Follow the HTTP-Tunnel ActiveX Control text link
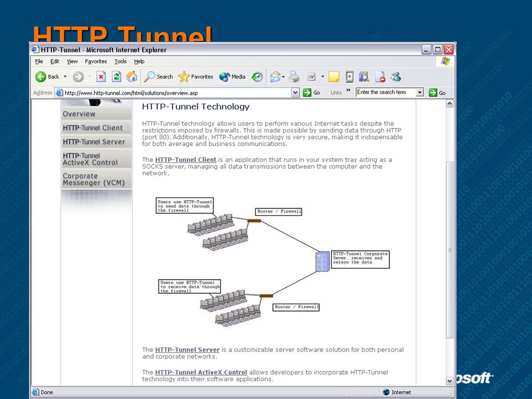This screenshot has width=532, height=399. tap(201, 372)
